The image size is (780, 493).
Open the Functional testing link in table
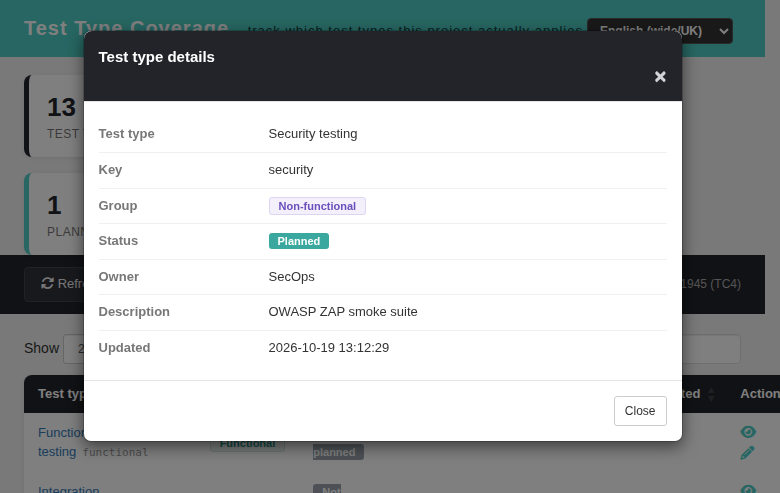[60, 442]
